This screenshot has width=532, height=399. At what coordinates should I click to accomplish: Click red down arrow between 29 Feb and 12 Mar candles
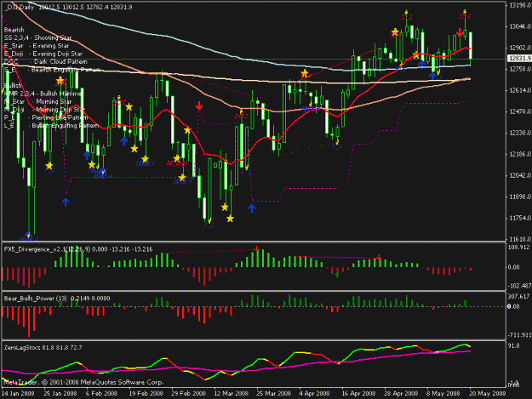[x=199, y=105]
